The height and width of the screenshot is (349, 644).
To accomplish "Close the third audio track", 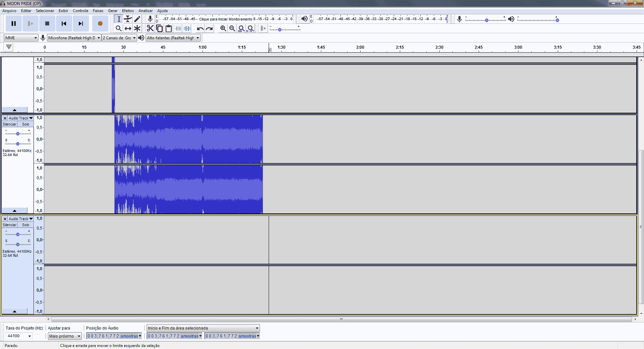I will pos(5,219).
